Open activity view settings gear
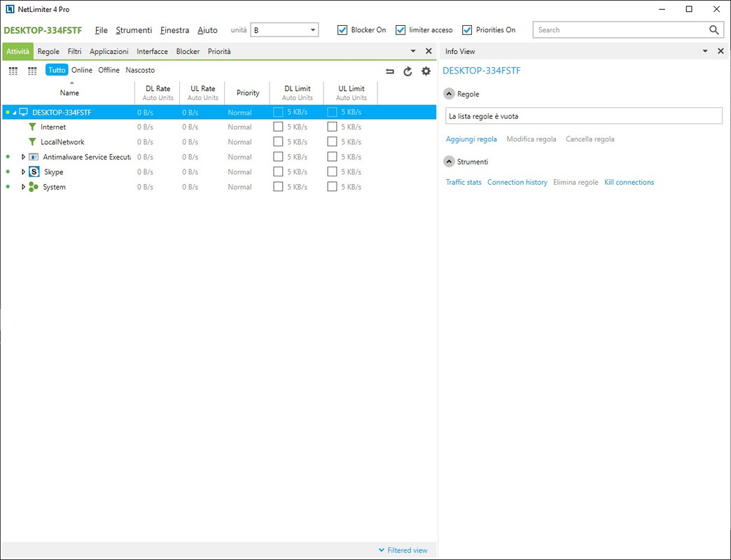731x560 pixels. point(426,71)
